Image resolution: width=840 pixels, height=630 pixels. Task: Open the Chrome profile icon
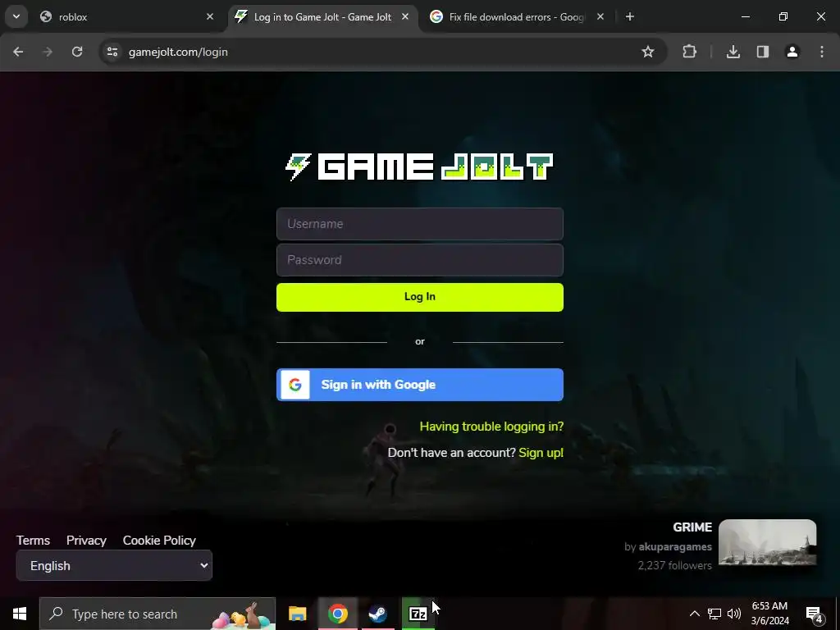coord(792,52)
